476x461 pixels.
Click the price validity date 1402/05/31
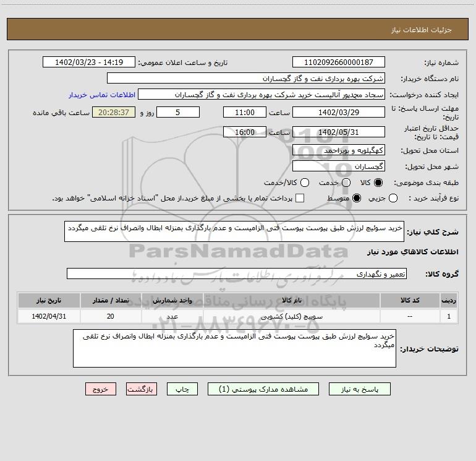[x=339, y=132]
